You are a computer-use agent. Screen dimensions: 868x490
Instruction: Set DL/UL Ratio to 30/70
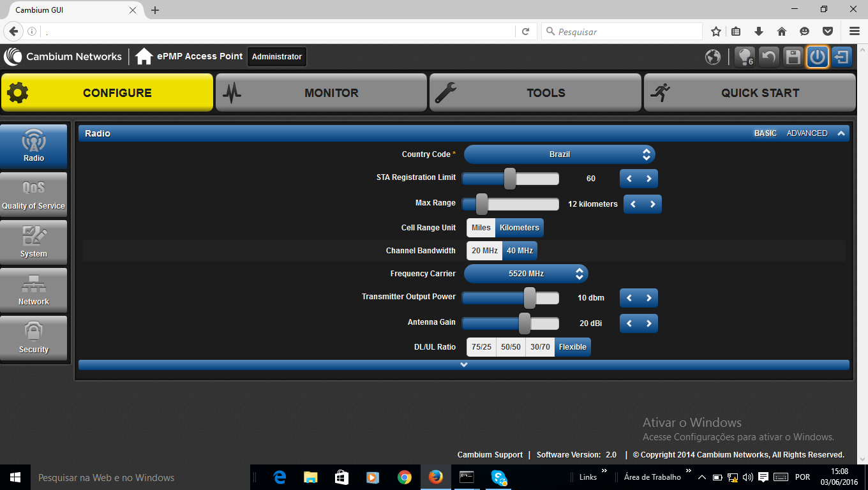pos(541,347)
